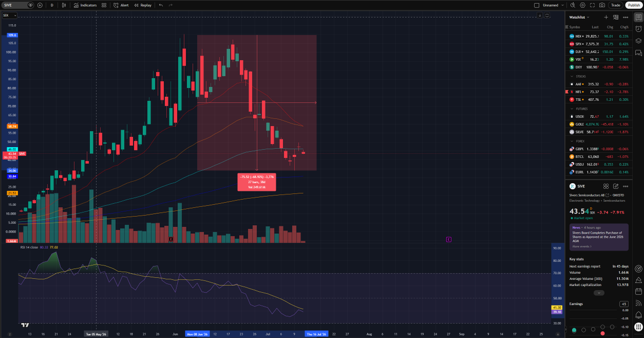This screenshot has height=338, width=644.
Task: Open quick search icon in top bar
Action: (x=572, y=5)
